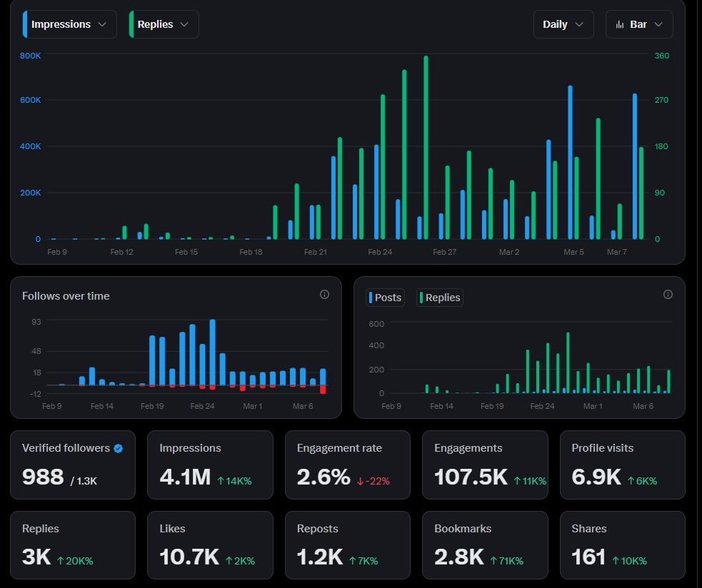Select the Replies 3K card
This screenshot has height=588, width=702.
pyautogui.click(x=73, y=545)
